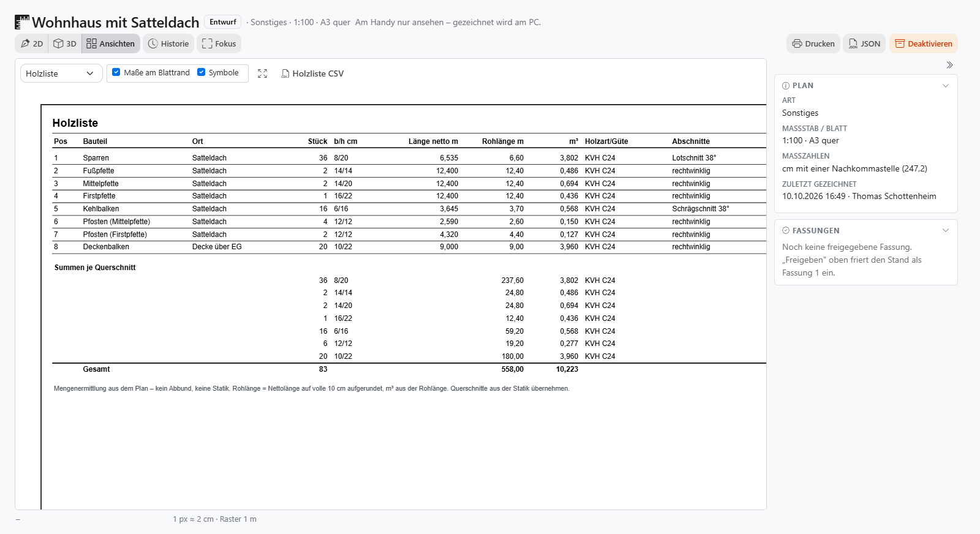Collapse the FASSUNGEN panel chevron
Screen dimensions: 980x534
tap(946, 231)
